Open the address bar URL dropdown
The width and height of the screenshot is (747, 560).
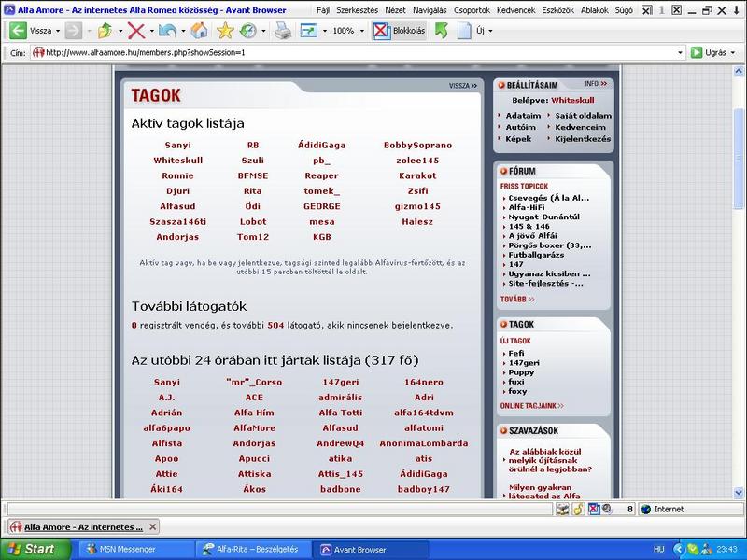(681, 52)
